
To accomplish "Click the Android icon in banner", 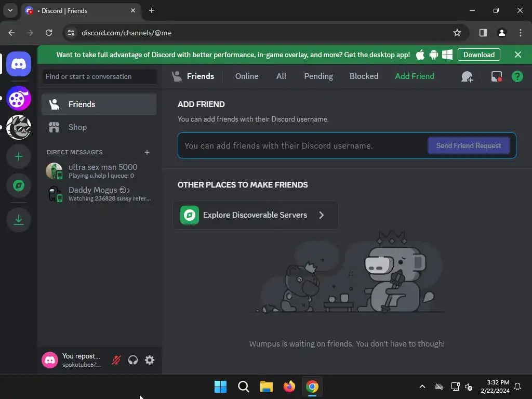I will click(x=434, y=55).
